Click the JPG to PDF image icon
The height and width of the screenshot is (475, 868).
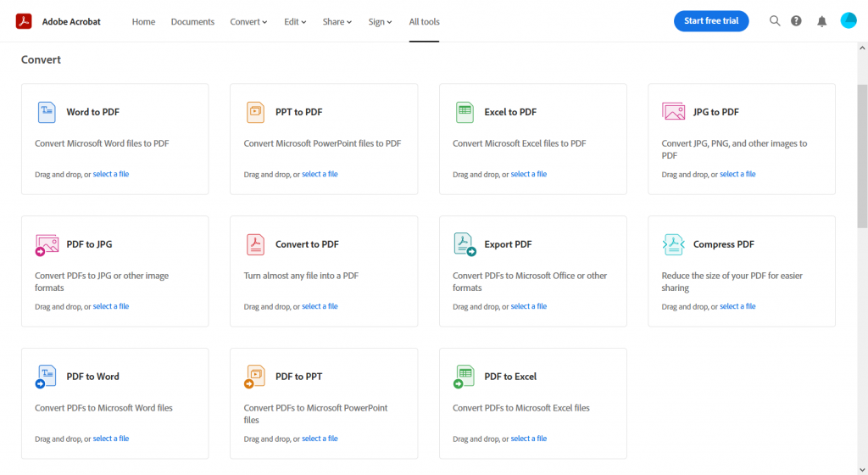point(673,112)
